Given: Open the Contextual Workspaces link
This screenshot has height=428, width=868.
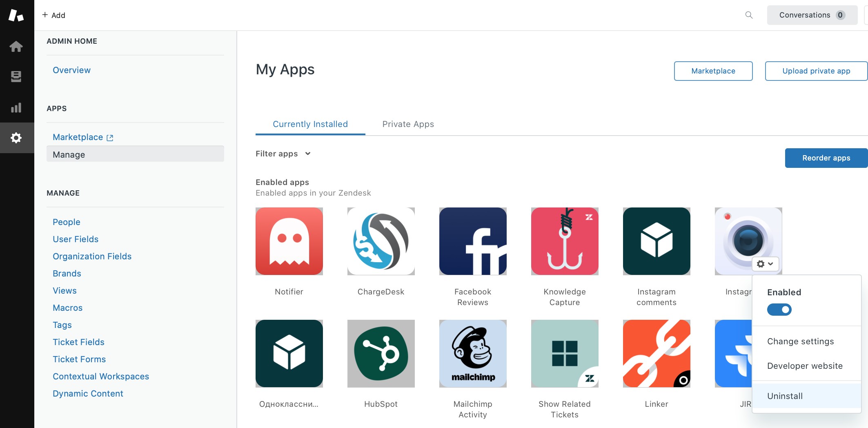Looking at the screenshot, I should pyautogui.click(x=101, y=377).
